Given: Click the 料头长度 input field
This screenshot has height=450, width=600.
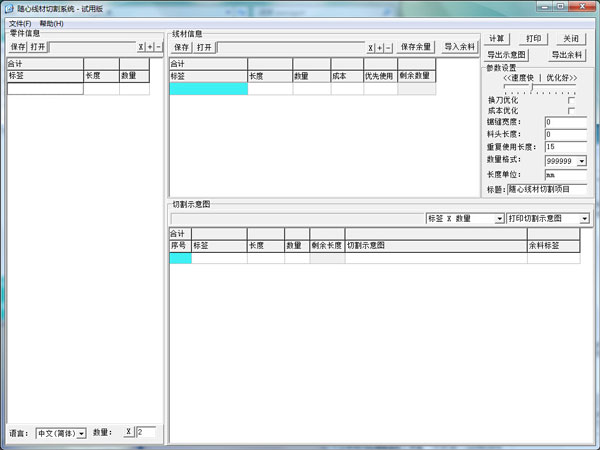Looking at the screenshot, I should [566, 135].
